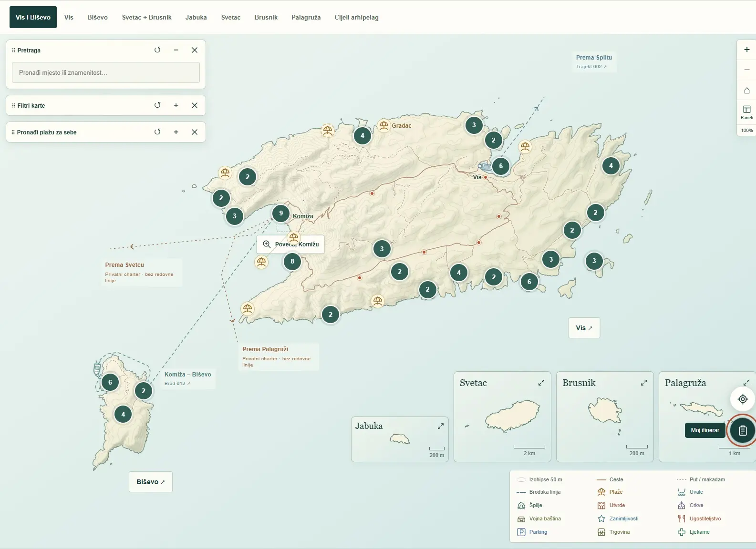Open Moj itinerar clipboard button
The width and height of the screenshot is (756, 549).
click(x=743, y=430)
